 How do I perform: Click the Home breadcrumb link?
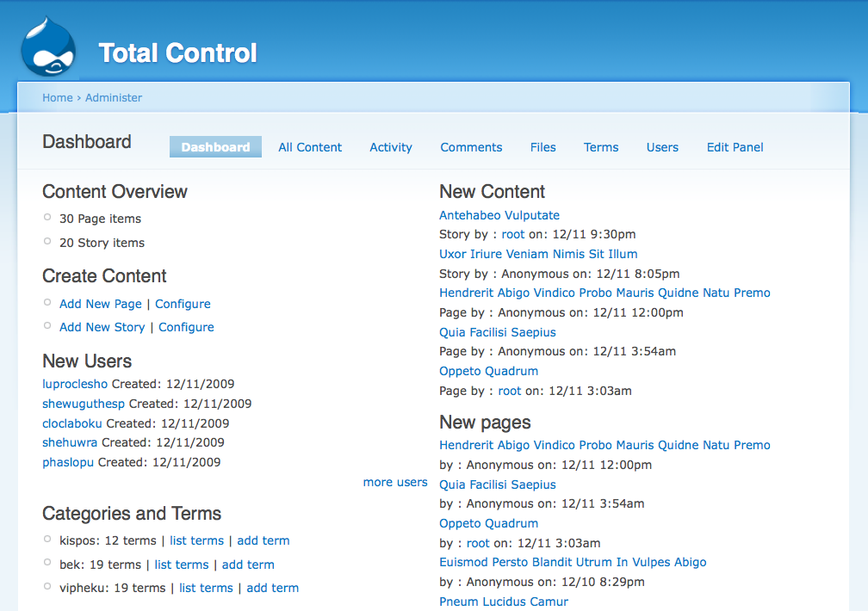tap(57, 97)
